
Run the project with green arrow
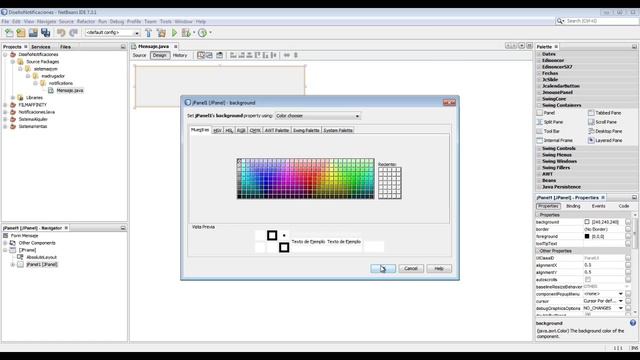174,33
